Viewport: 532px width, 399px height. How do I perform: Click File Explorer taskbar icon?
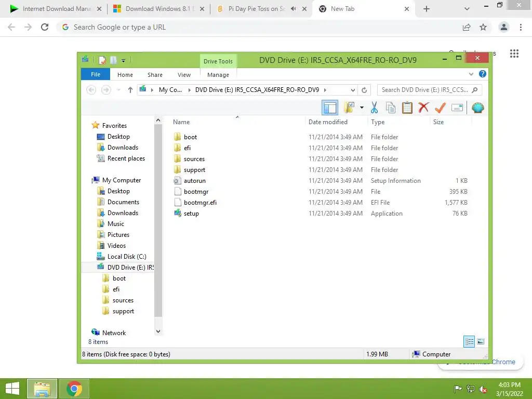click(x=42, y=389)
